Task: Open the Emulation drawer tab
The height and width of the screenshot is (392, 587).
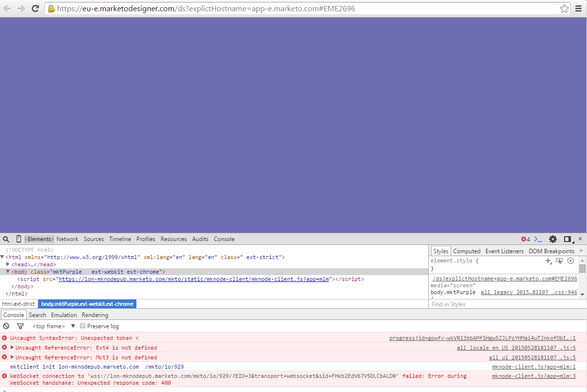Action: 64,315
